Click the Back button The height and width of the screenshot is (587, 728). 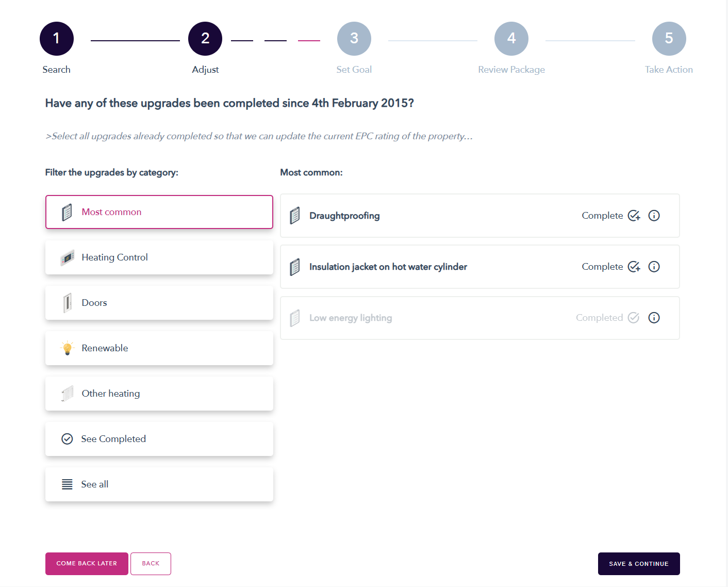[x=151, y=564]
